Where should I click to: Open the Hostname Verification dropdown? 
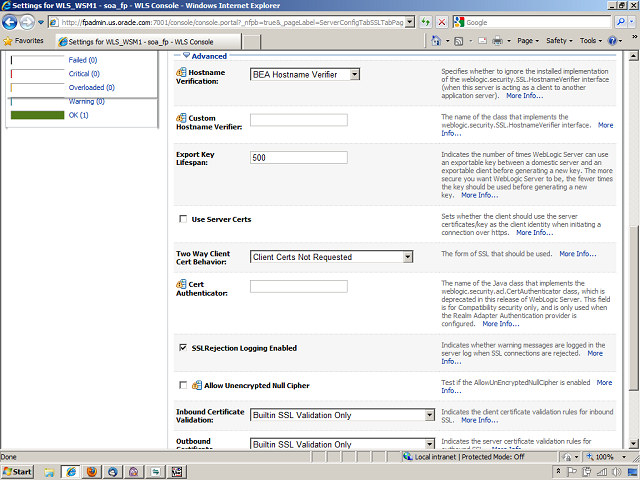click(354, 74)
